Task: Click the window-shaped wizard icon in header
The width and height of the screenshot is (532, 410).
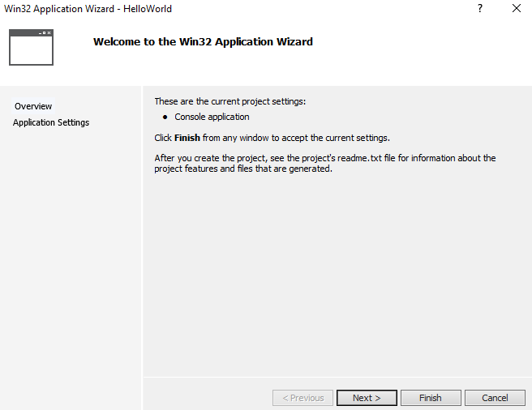Action: tap(31, 47)
